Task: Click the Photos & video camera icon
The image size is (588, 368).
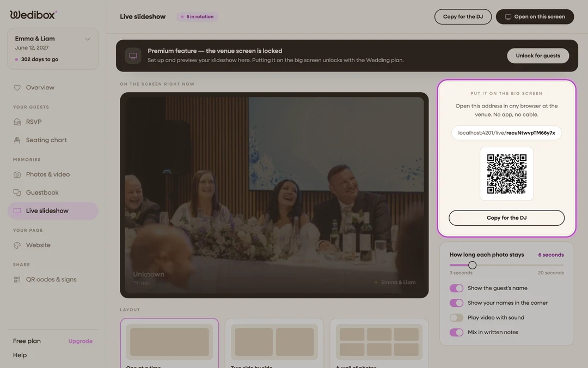Action: coord(17,174)
